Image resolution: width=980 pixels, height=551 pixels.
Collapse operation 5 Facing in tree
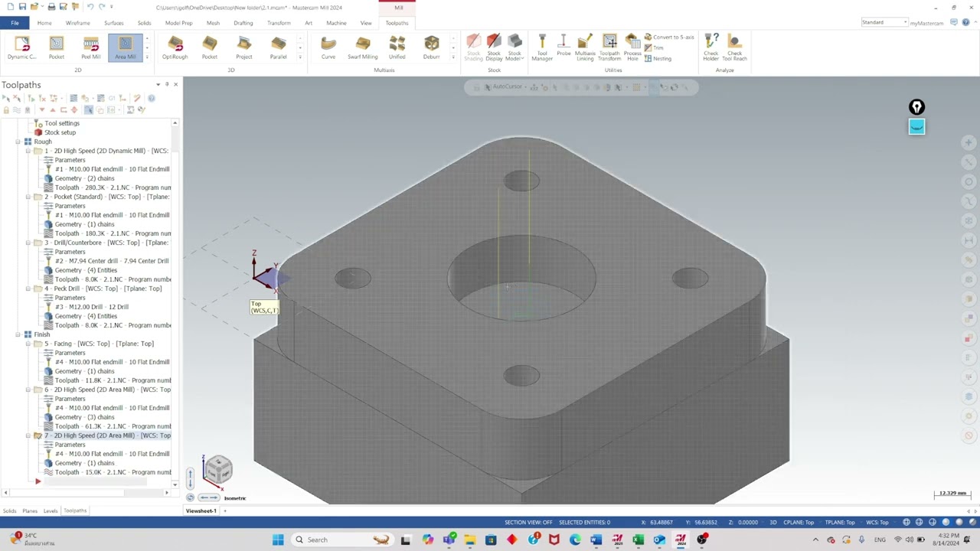click(28, 344)
